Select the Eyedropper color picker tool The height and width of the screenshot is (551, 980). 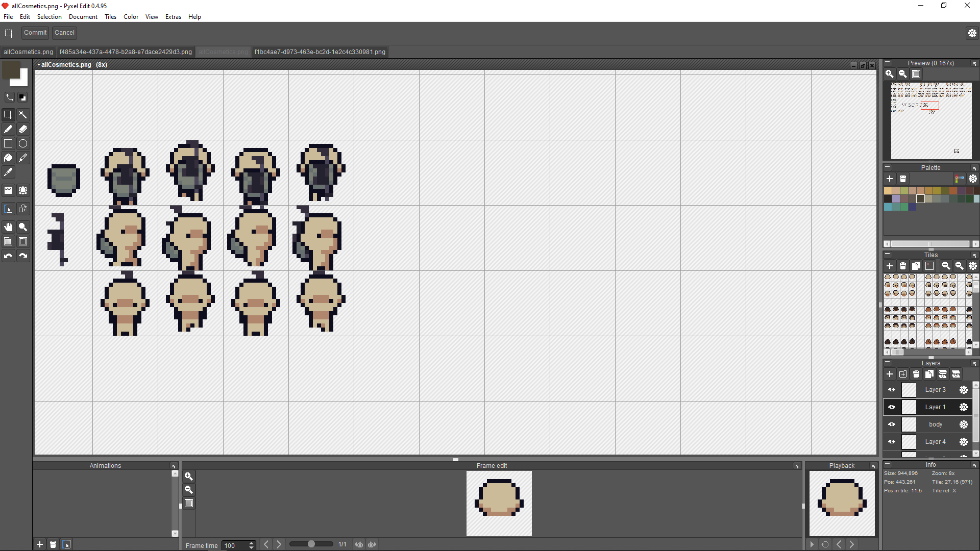pyautogui.click(x=8, y=172)
